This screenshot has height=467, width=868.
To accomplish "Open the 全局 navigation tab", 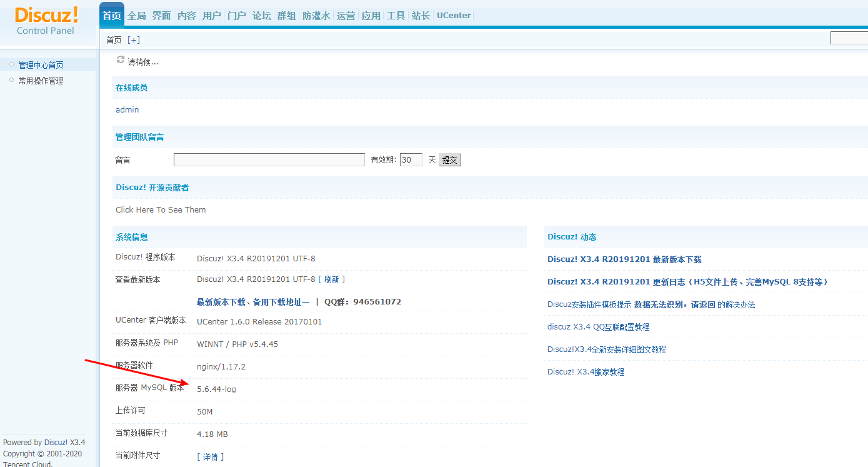I will click(x=137, y=16).
